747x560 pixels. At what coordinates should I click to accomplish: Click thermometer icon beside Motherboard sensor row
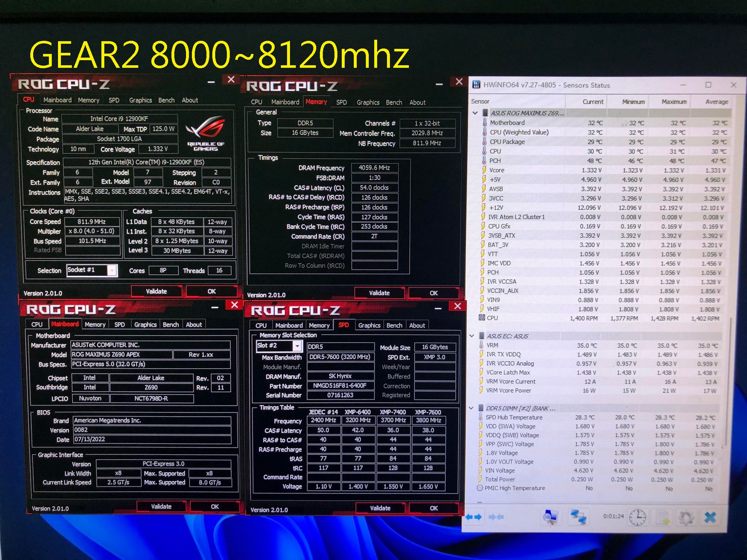[485, 122]
